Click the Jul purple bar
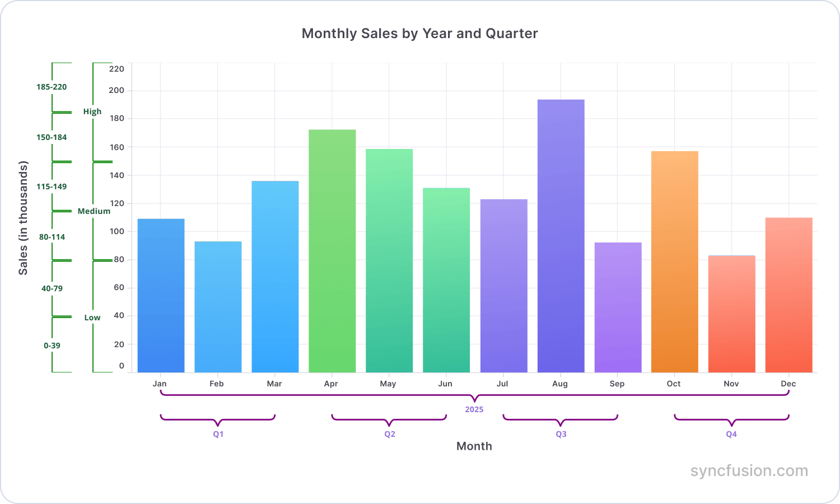The height and width of the screenshot is (504, 840). (x=503, y=286)
